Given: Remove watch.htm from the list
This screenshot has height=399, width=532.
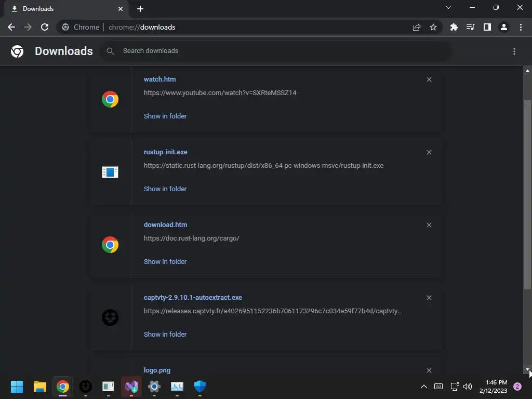Looking at the screenshot, I should coord(429,79).
